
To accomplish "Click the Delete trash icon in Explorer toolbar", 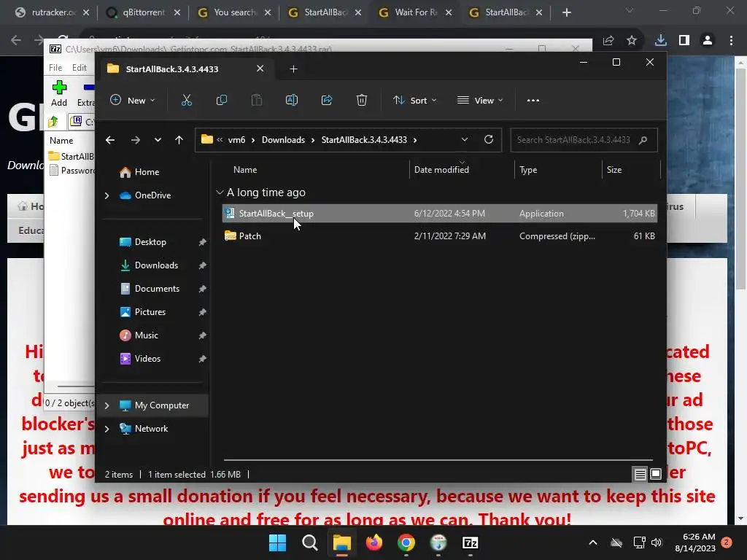I will point(362,100).
